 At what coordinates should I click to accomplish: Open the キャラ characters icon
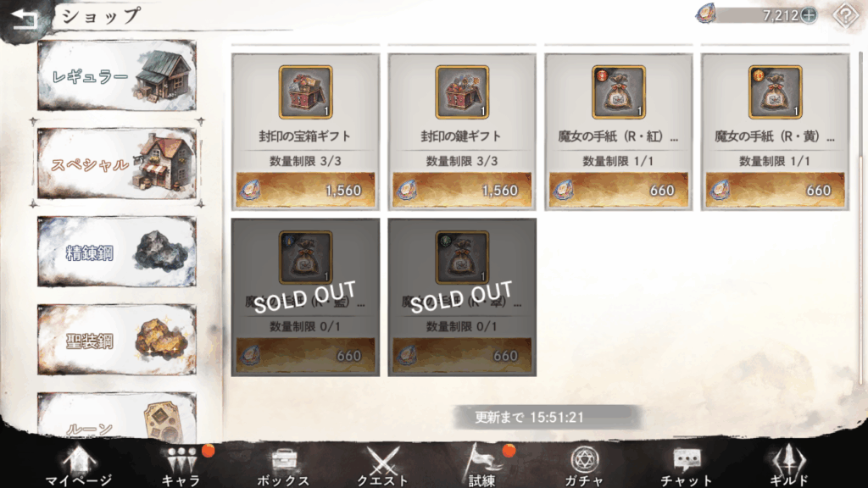[181, 465]
